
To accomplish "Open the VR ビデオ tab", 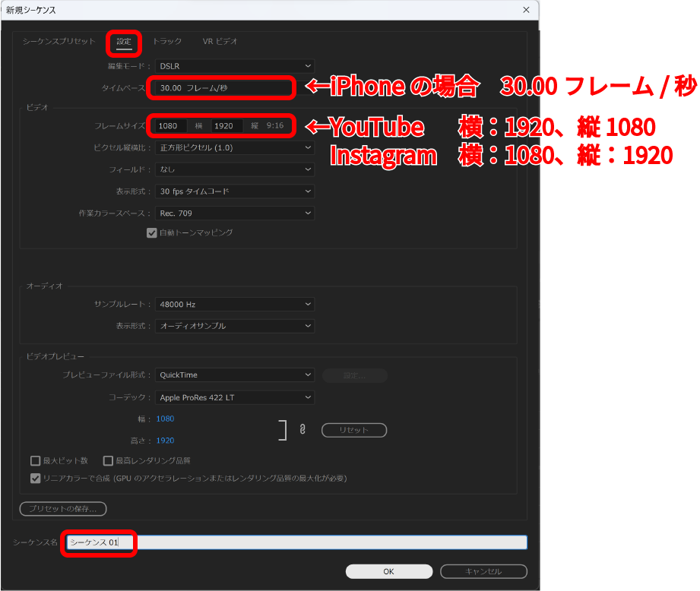I will 220,41.
